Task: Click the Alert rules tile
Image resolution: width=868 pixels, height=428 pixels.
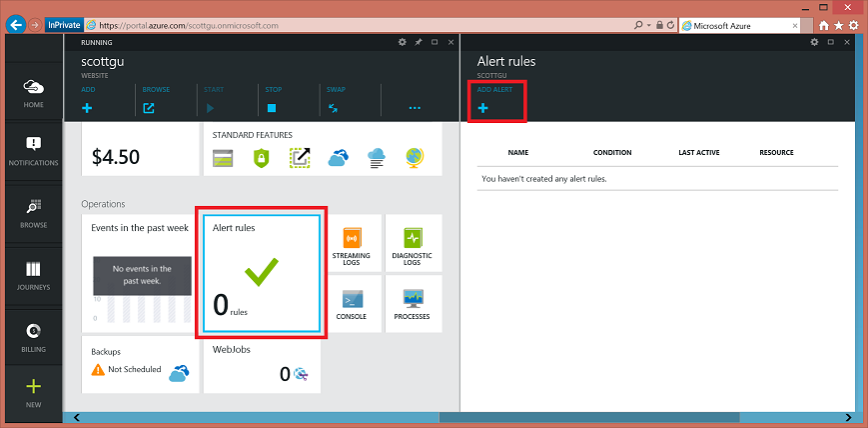Action: pyautogui.click(x=262, y=273)
